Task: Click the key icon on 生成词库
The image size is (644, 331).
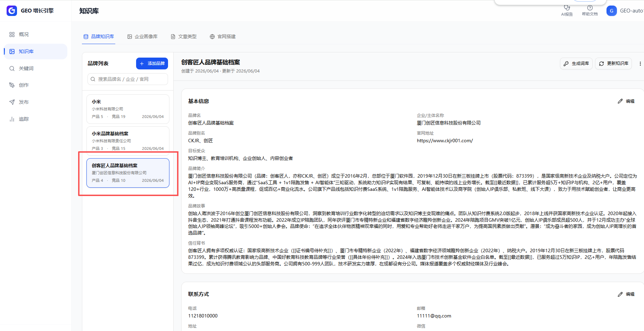Action: pyautogui.click(x=566, y=63)
